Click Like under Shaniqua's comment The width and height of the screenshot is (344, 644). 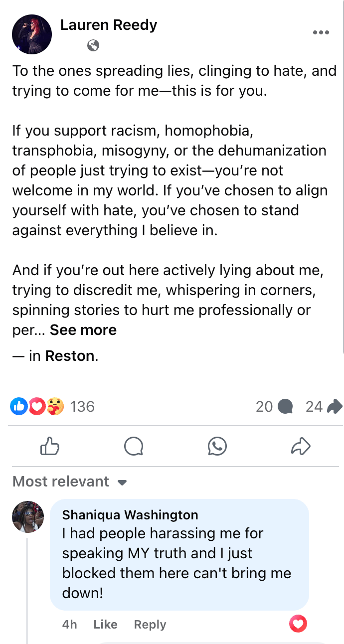[105, 625]
